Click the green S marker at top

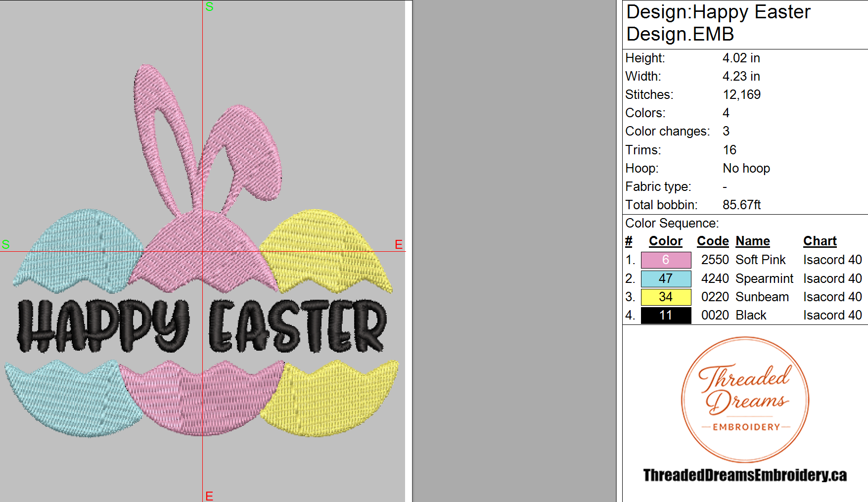[209, 6]
